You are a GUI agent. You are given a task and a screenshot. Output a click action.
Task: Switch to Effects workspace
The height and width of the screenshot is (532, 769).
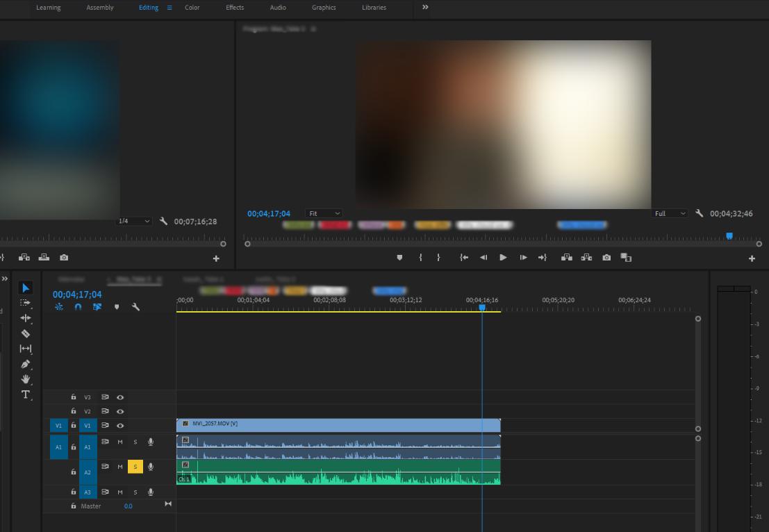[235, 8]
